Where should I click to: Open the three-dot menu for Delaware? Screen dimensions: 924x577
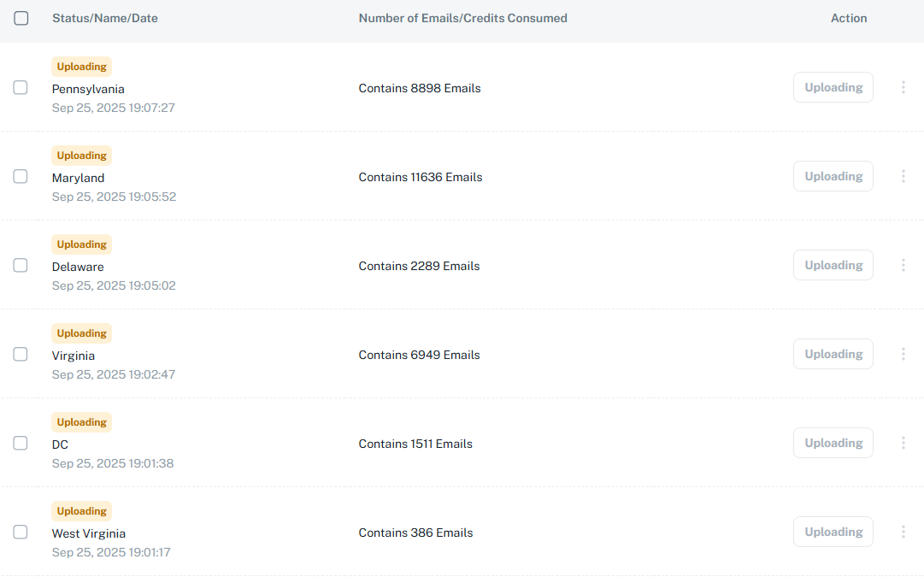click(903, 265)
